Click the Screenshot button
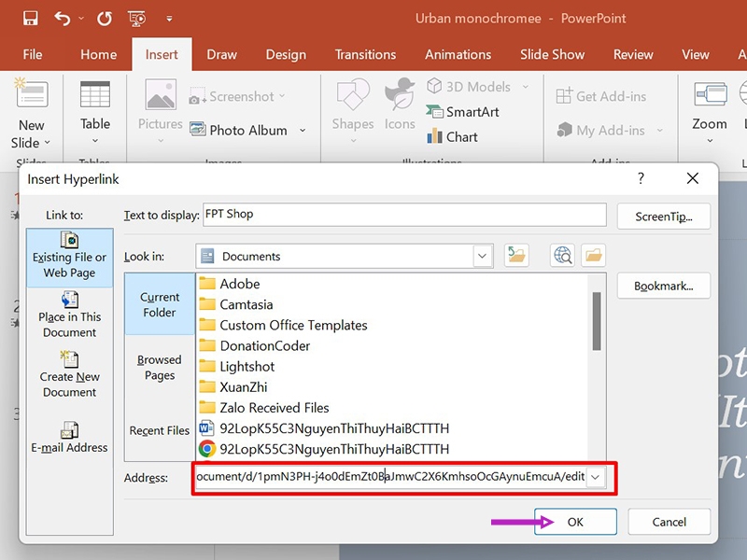 [237, 97]
